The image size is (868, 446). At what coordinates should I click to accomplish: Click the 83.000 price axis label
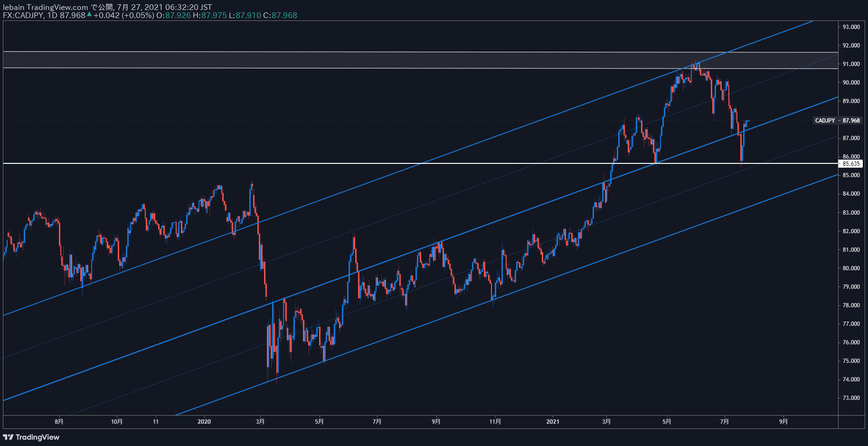click(851, 213)
